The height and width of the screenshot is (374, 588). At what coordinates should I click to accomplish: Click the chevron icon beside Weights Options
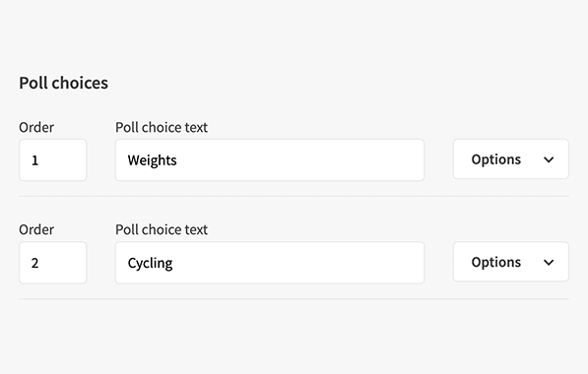pyautogui.click(x=549, y=160)
